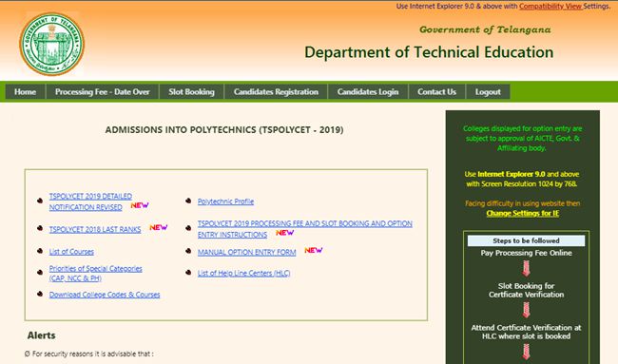Click the 'Colleges displayed for option entry' notice

[x=522, y=138]
